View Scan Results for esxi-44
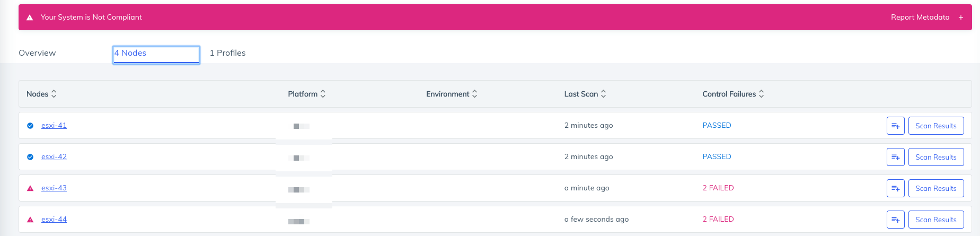 (x=935, y=220)
